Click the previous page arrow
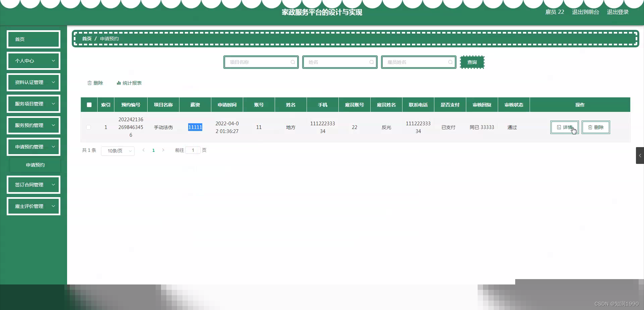 [144, 150]
